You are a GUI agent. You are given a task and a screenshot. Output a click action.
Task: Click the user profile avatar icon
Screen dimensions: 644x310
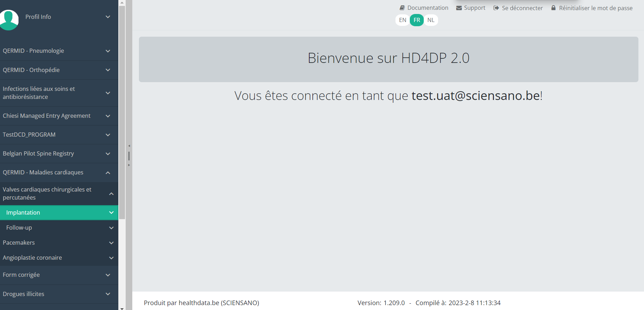point(9,20)
